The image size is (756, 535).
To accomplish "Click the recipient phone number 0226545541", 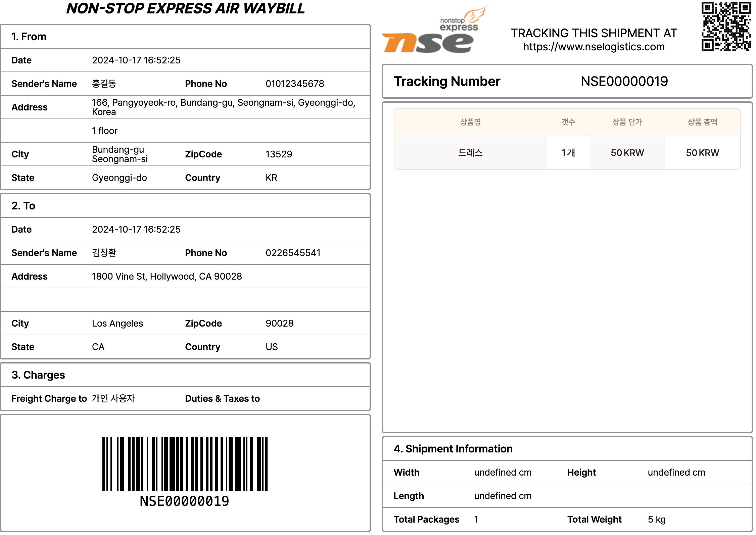I will tap(293, 253).
